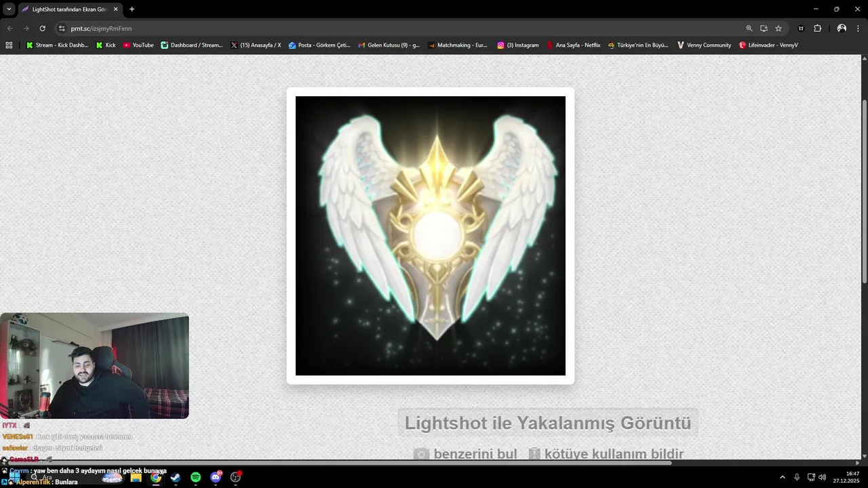868x488 pixels.
Task: Open the tab search dropdown arrow
Action: click(9, 9)
